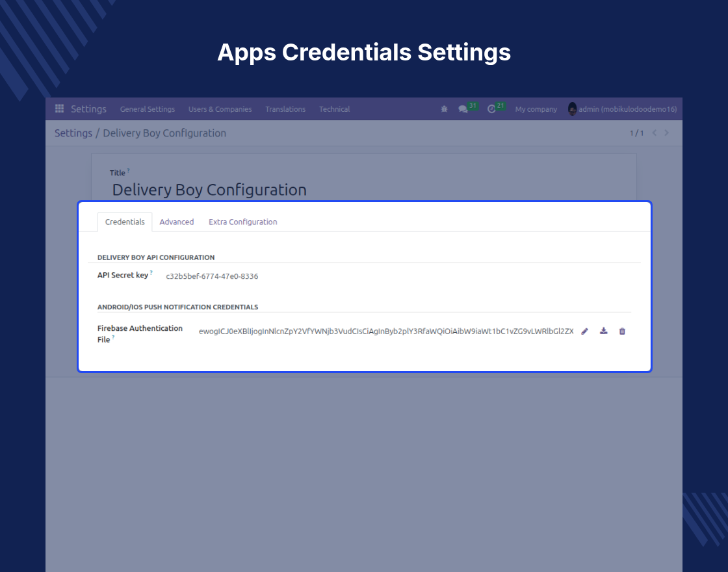The height and width of the screenshot is (572, 728).
Task: Open the Users & Companies menu
Action: (x=220, y=109)
